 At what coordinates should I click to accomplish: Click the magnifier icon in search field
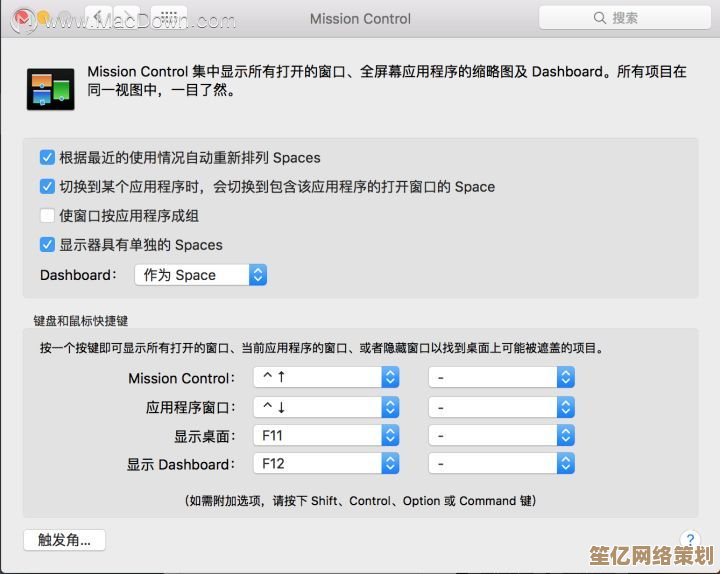pyautogui.click(x=600, y=18)
